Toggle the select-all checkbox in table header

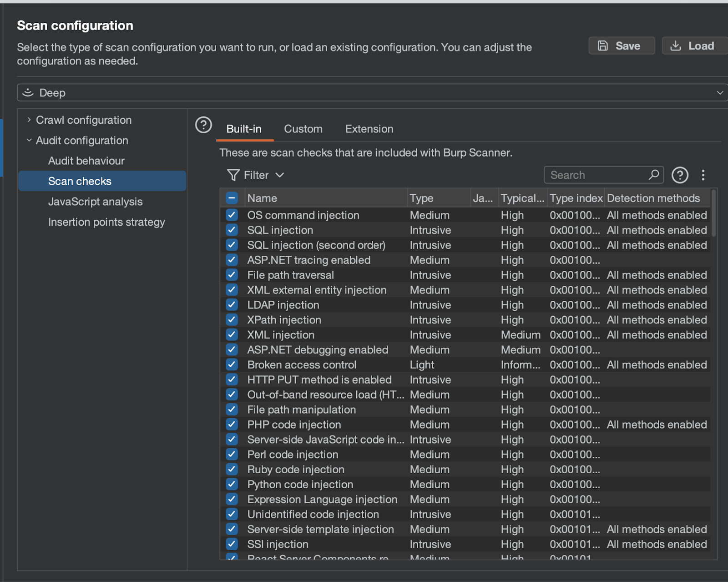click(232, 198)
